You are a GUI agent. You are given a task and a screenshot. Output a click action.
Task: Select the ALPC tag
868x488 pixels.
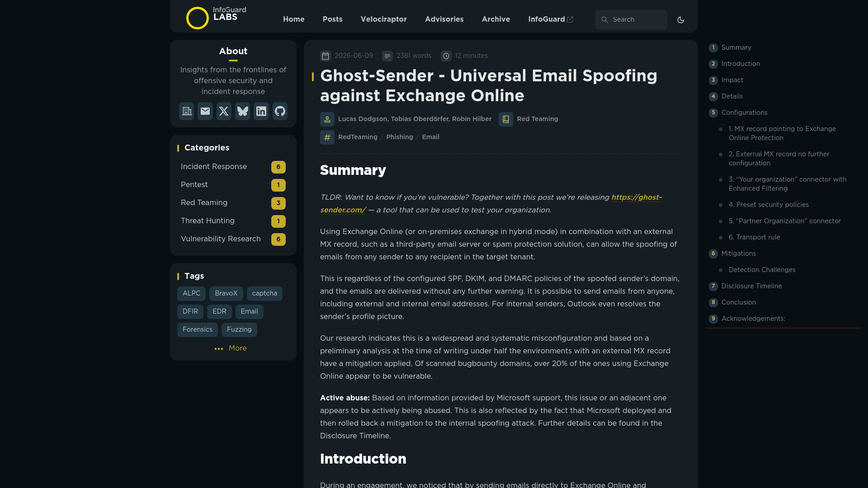pos(191,294)
